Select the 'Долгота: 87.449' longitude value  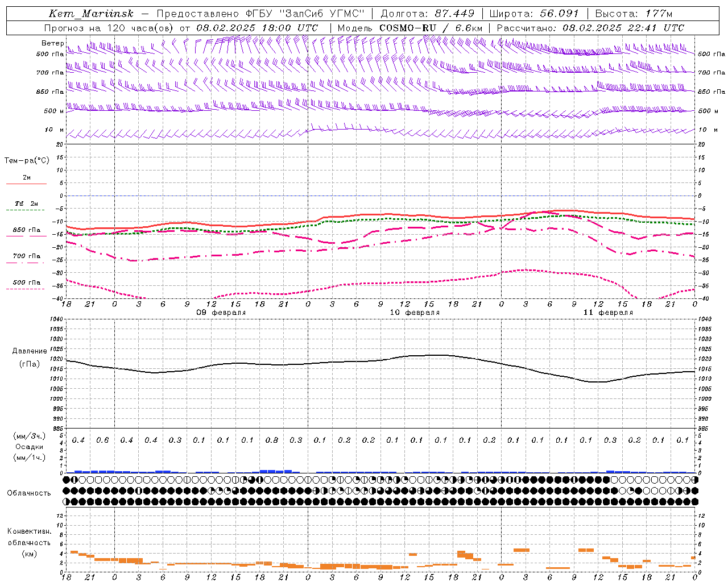coord(427,14)
